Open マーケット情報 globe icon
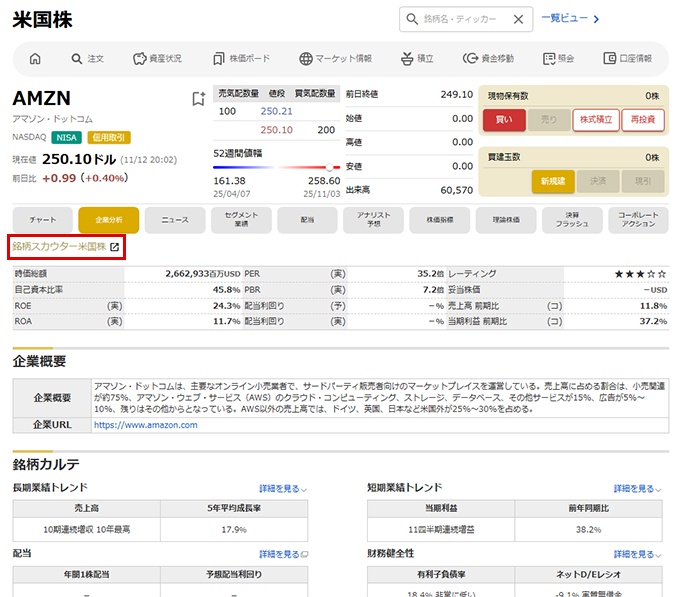Screen dimensions: 680x597 (x=307, y=58)
